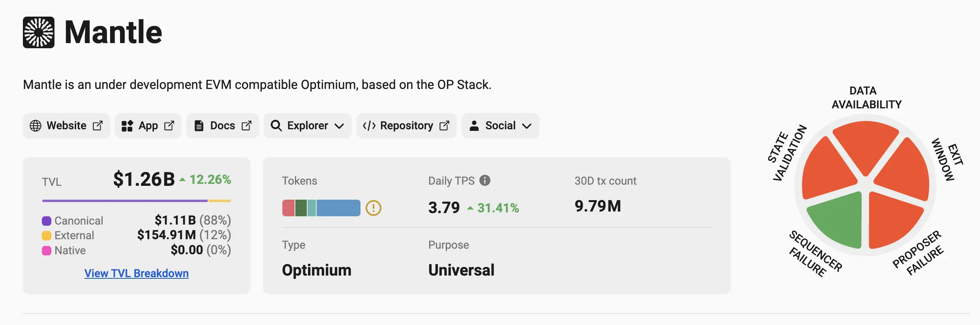Click the magnifier icon in Explorer button
The image size is (980, 325).
(x=276, y=126)
